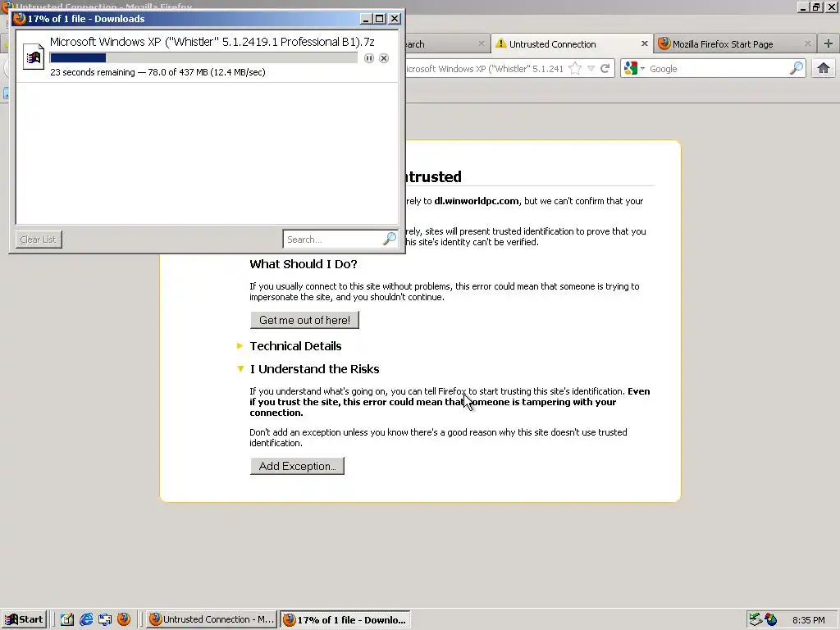Launch Internet Explorer from Quick Launch

(85, 620)
